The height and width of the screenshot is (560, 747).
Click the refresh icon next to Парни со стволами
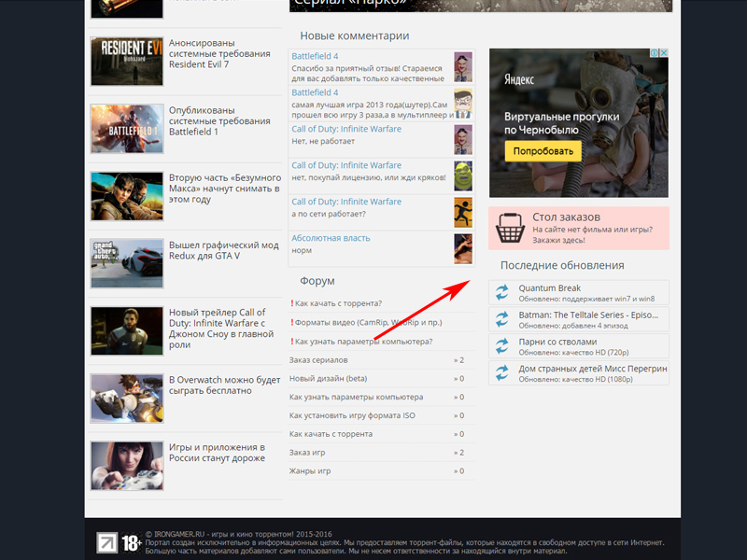tap(501, 346)
